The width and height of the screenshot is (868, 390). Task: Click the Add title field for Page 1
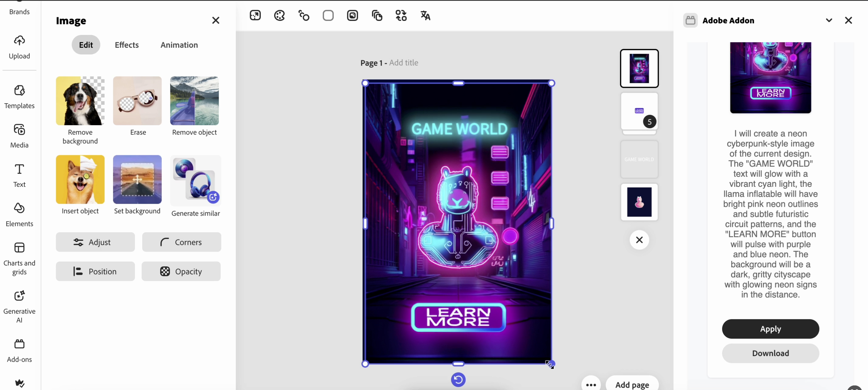pos(403,63)
